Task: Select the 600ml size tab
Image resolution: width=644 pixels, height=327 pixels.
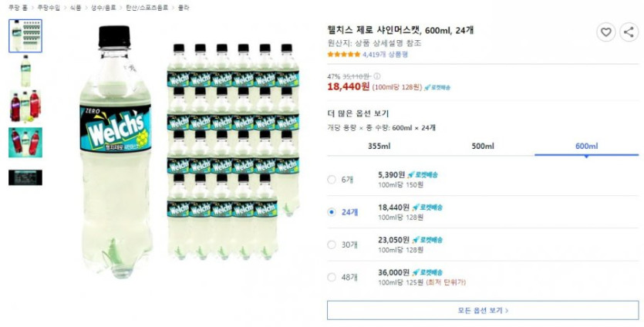Action: tap(586, 147)
